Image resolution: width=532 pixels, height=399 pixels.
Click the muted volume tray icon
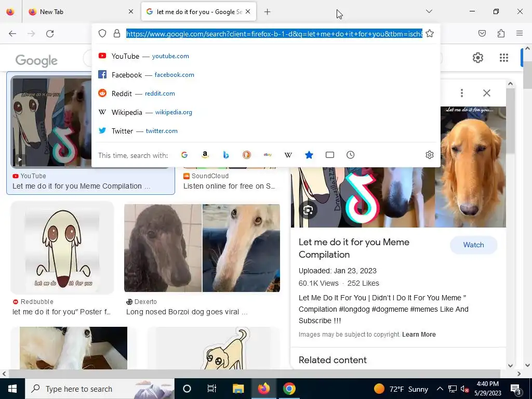pyautogui.click(x=464, y=389)
